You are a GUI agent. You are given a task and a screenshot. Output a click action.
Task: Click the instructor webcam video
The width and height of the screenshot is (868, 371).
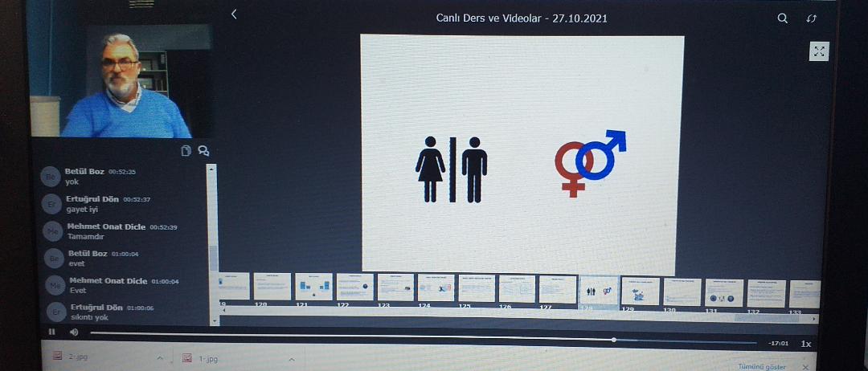121,80
